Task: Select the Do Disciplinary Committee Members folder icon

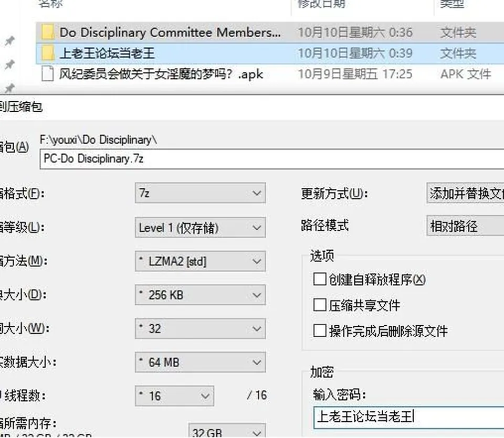Action: (x=48, y=33)
